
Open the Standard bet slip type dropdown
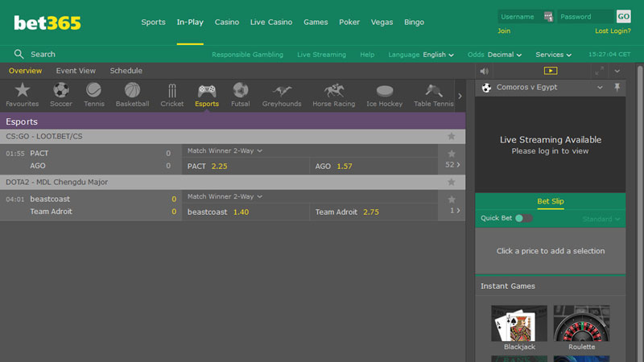pos(601,219)
